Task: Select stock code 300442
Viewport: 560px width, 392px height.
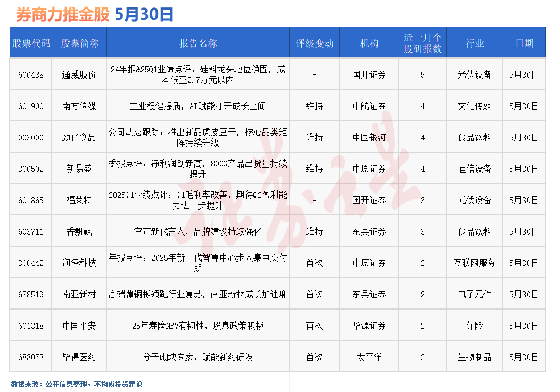Action: (31, 263)
